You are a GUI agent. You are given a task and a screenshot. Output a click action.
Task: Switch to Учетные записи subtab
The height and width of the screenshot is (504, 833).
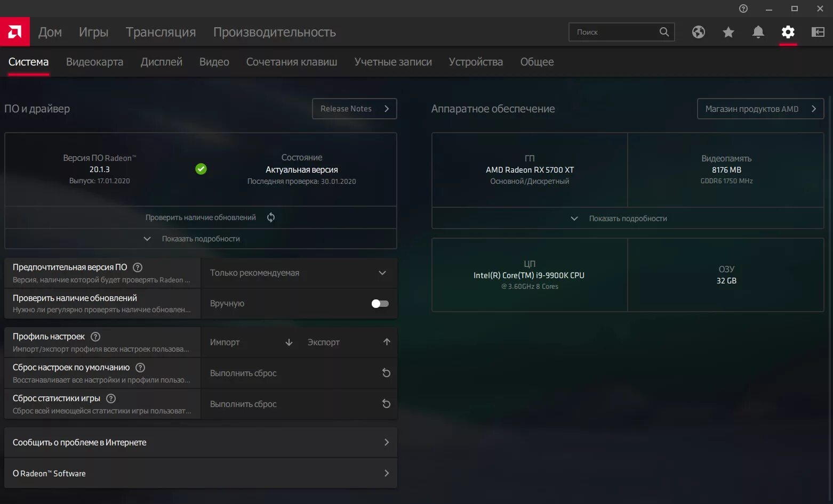[x=393, y=62]
